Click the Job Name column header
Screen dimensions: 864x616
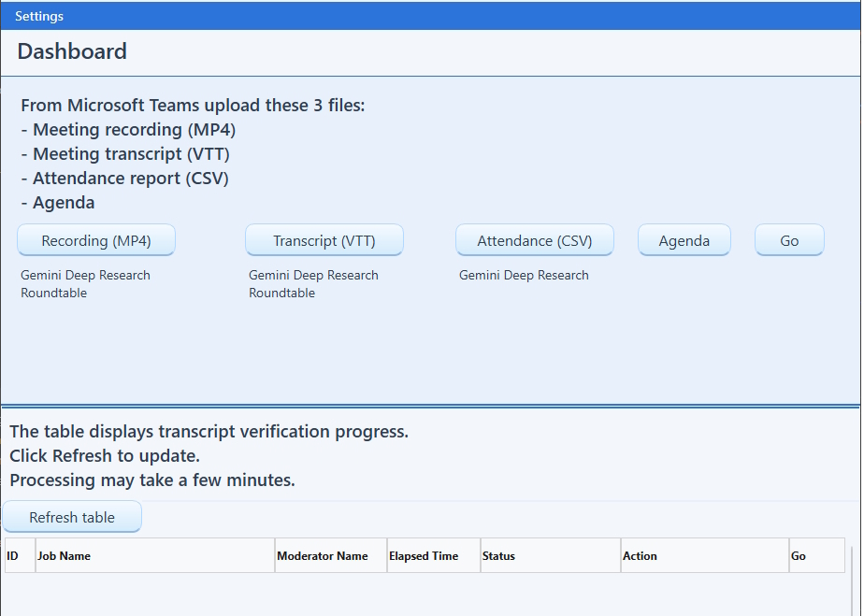coord(155,555)
